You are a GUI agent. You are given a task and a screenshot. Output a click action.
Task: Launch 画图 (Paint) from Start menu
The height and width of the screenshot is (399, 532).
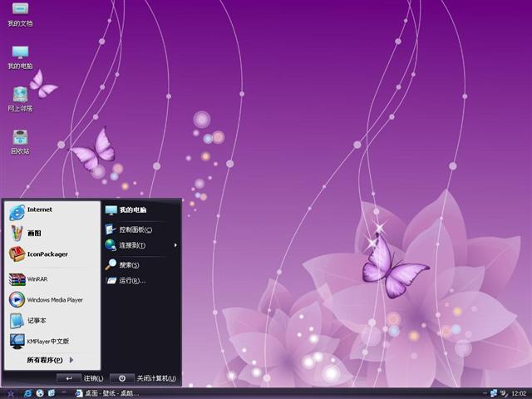click(x=33, y=234)
